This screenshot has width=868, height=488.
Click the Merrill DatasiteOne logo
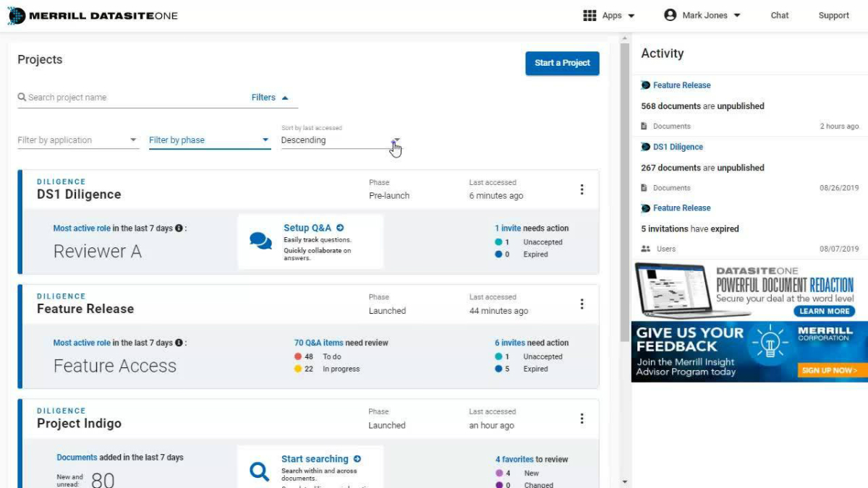93,15
